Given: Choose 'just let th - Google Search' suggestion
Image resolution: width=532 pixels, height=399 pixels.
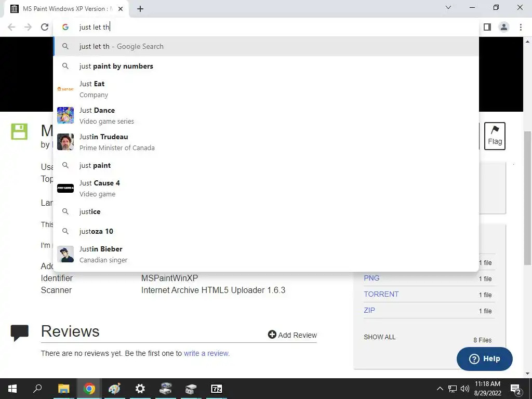Looking at the screenshot, I should pos(266,46).
